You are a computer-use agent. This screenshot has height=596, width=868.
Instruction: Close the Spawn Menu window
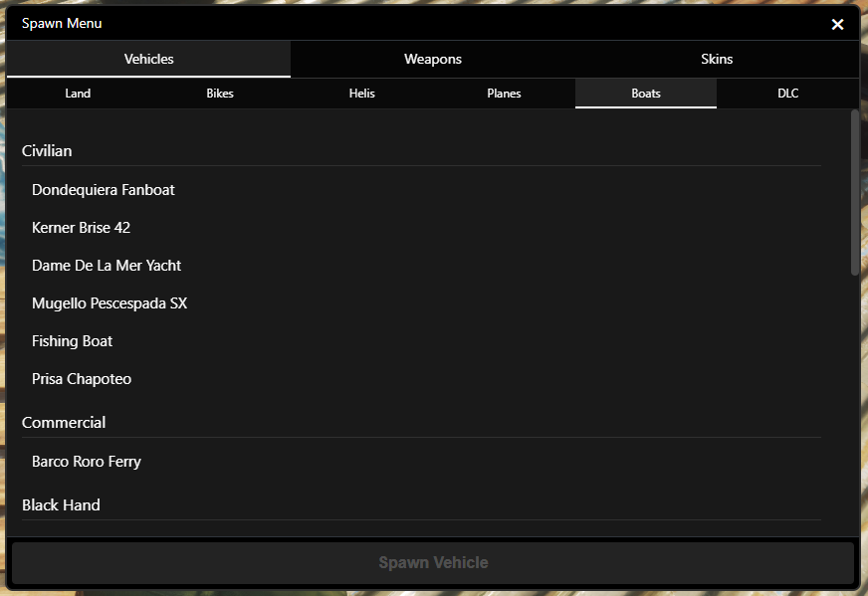tap(837, 24)
